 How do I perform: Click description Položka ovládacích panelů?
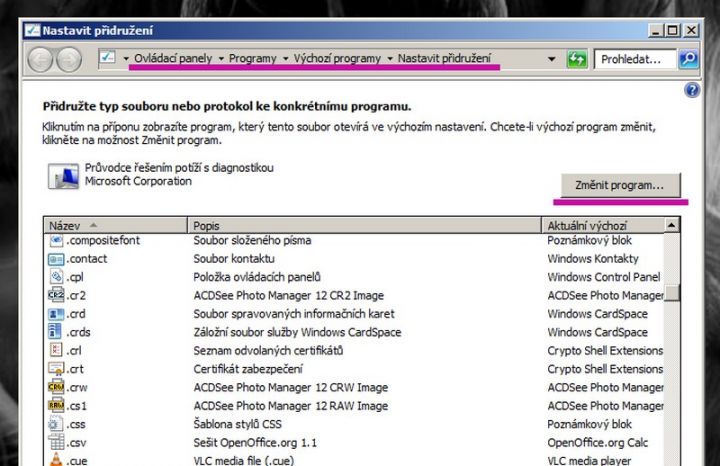pyautogui.click(x=257, y=277)
